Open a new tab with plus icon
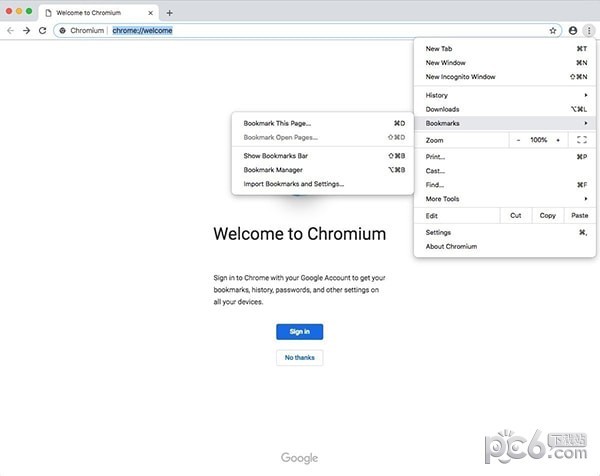Screen dimensions: 600x476 point(170,13)
